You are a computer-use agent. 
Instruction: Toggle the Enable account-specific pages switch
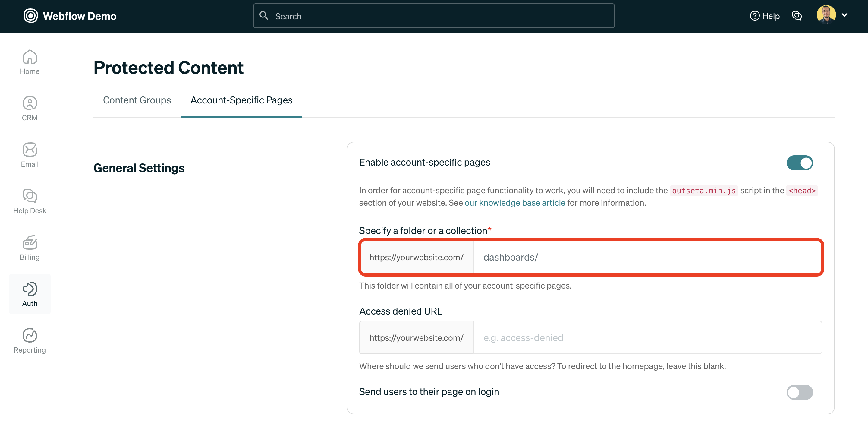800,163
